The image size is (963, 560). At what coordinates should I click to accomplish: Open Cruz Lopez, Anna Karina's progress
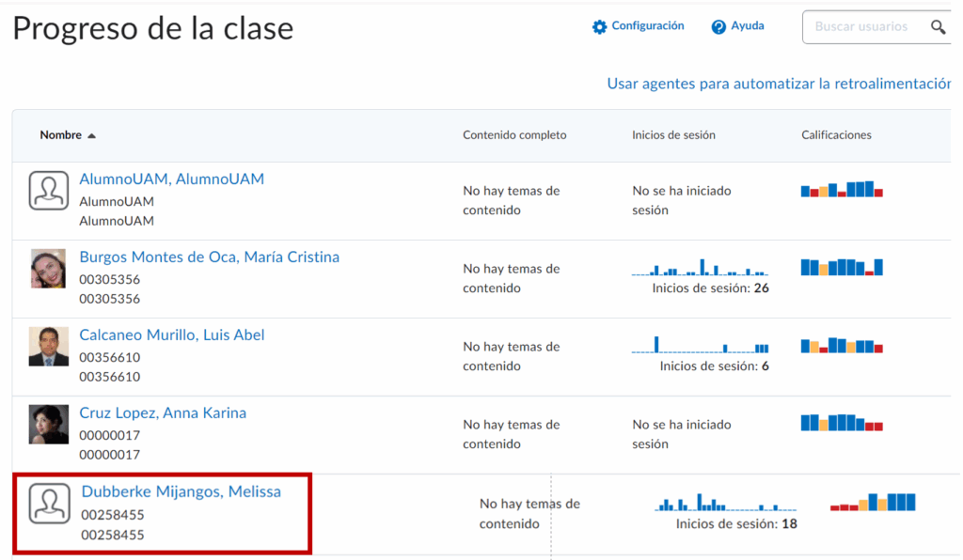coord(163,412)
